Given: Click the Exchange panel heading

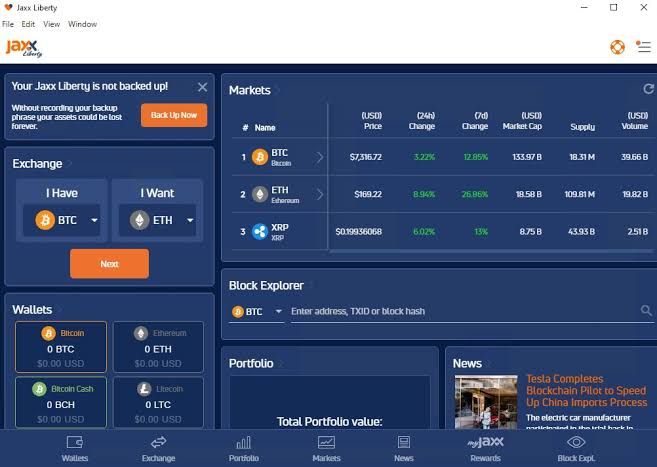Looking at the screenshot, I should [37, 164].
